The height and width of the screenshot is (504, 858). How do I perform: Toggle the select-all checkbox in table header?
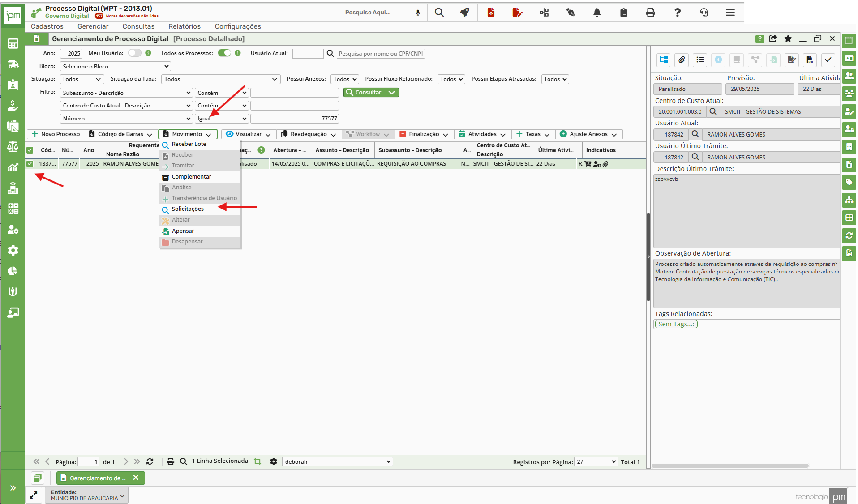30,150
